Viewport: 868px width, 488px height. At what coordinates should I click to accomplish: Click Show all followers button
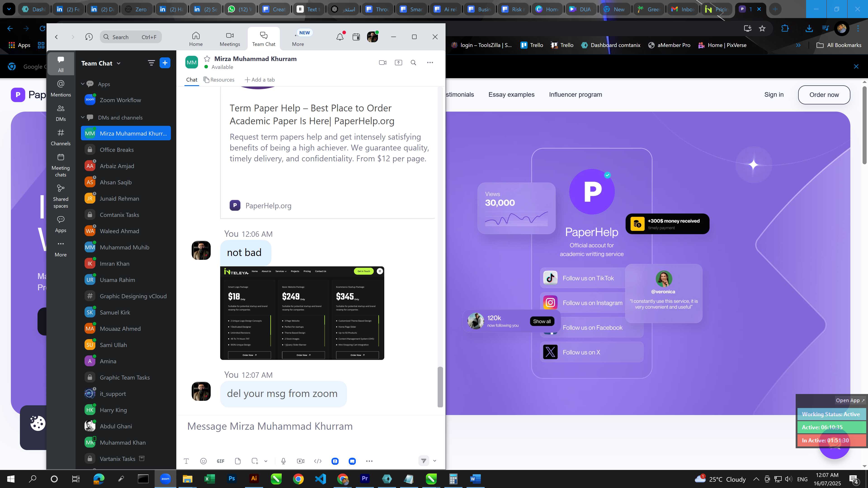coord(542,321)
